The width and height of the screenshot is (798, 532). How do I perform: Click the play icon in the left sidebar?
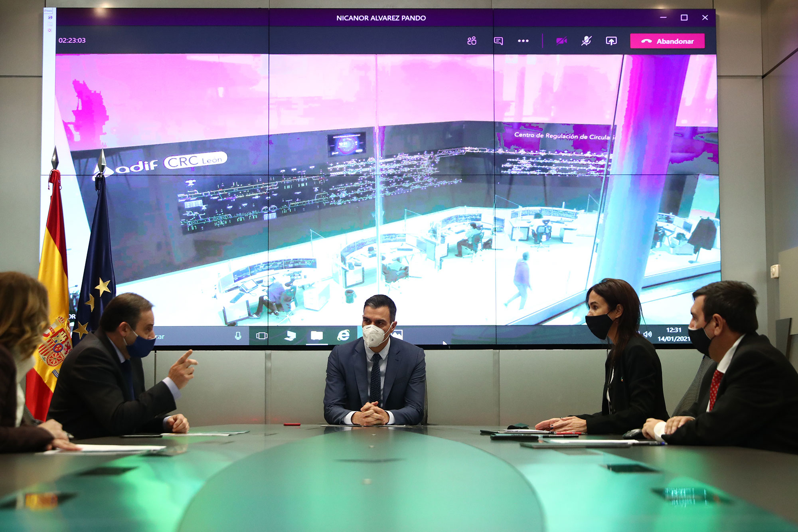point(50,30)
